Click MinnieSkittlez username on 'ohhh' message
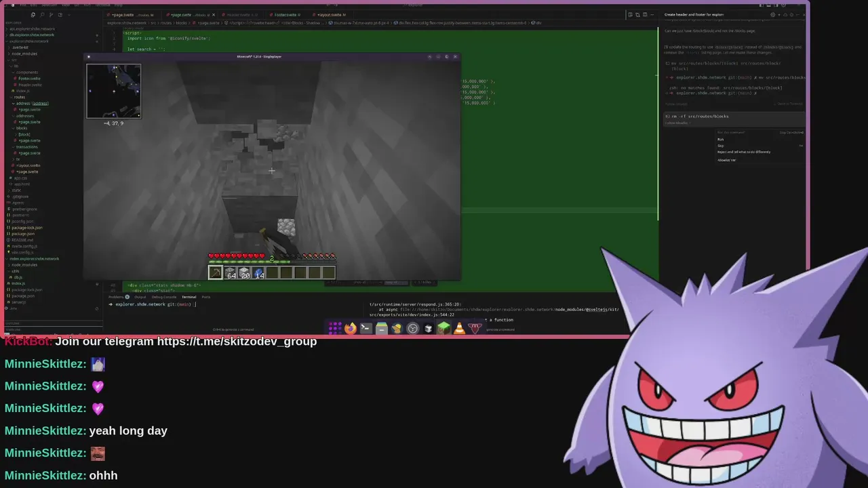Image resolution: width=868 pixels, height=488 pixels. pyautogui.click(x=45, y=476)
